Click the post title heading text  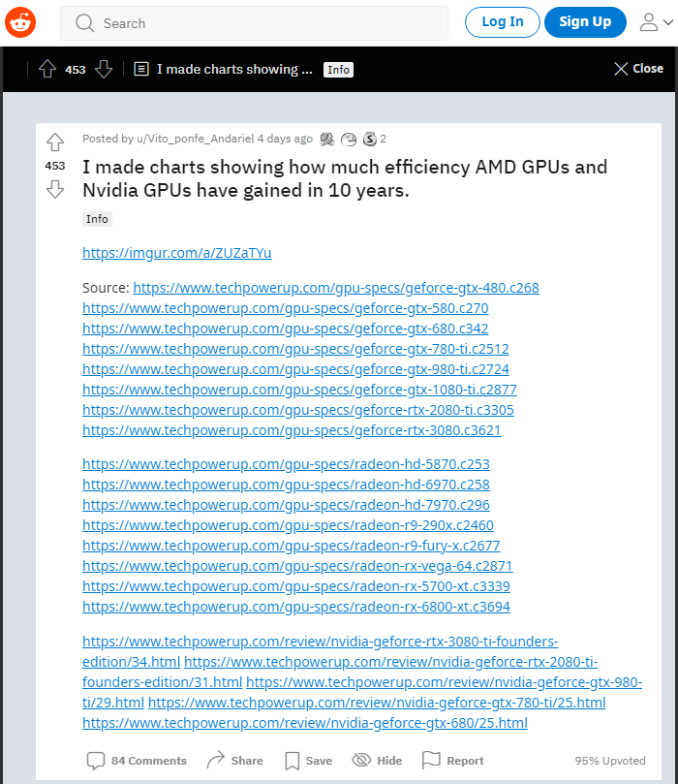(345, 178)
